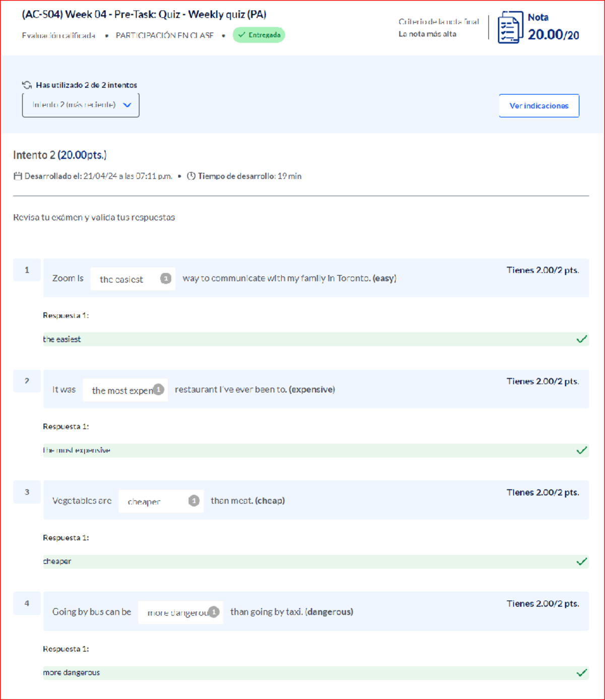The height and width of the screenshot is (700, 605).
Task: Click question number 4 marker
Action: pyautogui.click(x=27, y=603)
